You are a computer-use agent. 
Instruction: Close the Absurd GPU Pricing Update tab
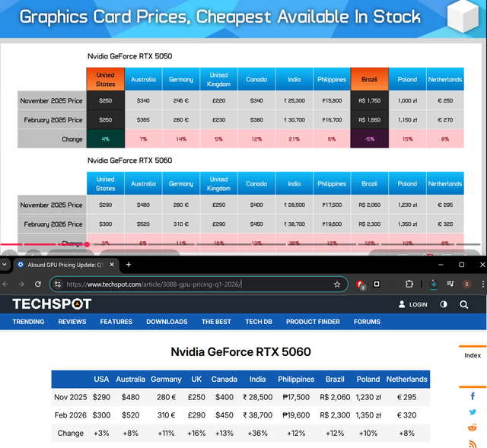click(x=112, y=265)
